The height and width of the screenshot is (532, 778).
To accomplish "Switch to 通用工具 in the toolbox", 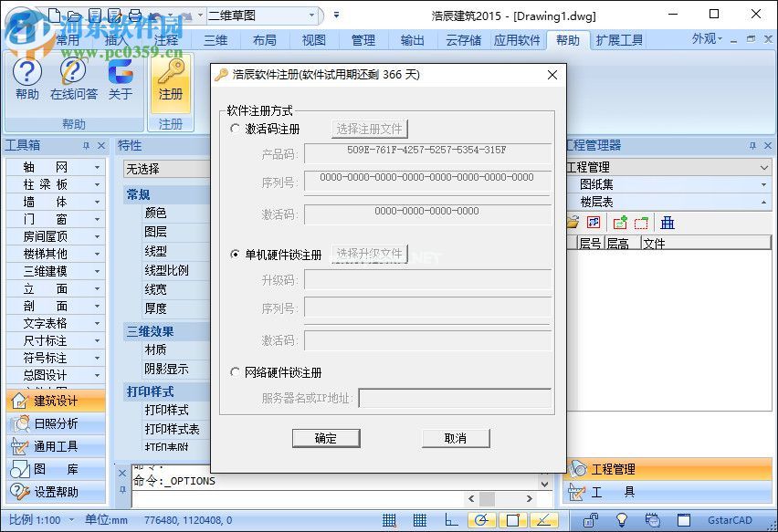I will point(55,446).
